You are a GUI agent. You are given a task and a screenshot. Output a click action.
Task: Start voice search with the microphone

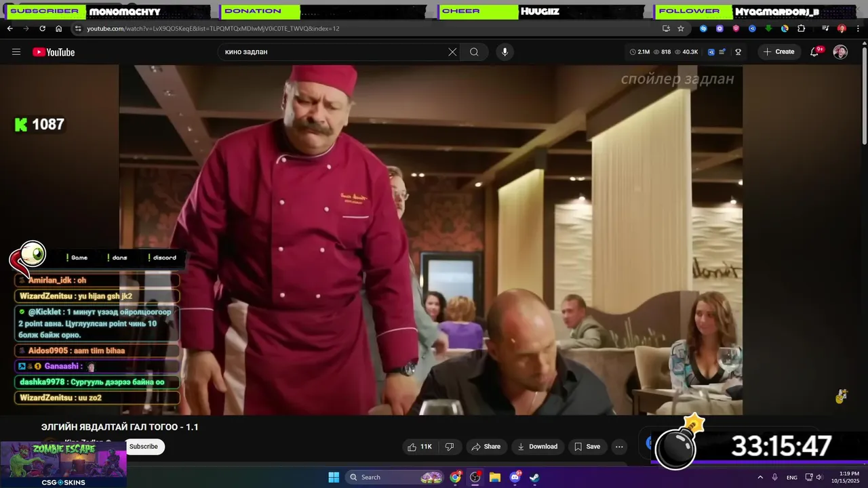505,52
